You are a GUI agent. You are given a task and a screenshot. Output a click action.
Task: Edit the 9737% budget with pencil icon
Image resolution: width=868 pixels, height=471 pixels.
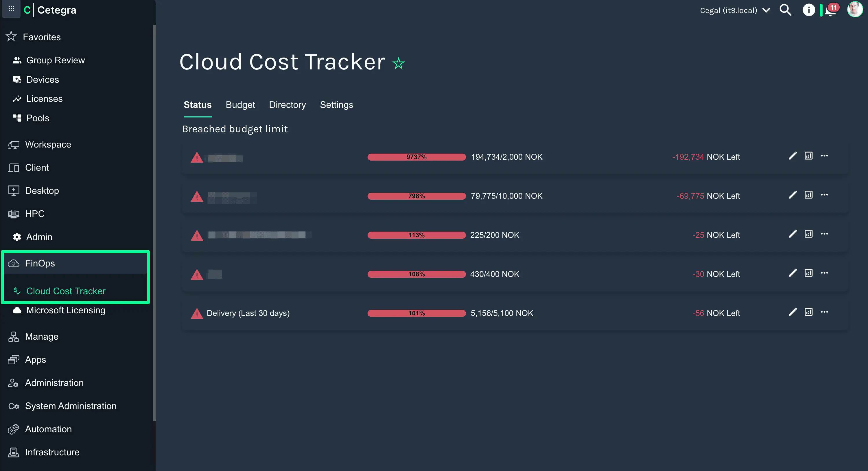793,156
